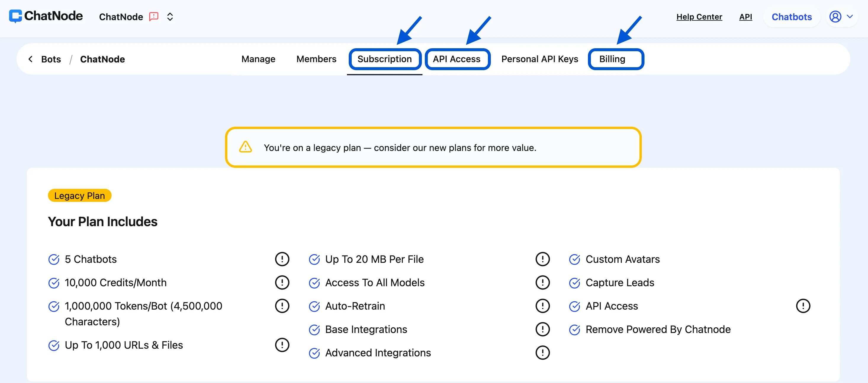The image size is (868, 383).
Task: Click the ChatNode workspace name in header
Action: [x=121, y=17]
